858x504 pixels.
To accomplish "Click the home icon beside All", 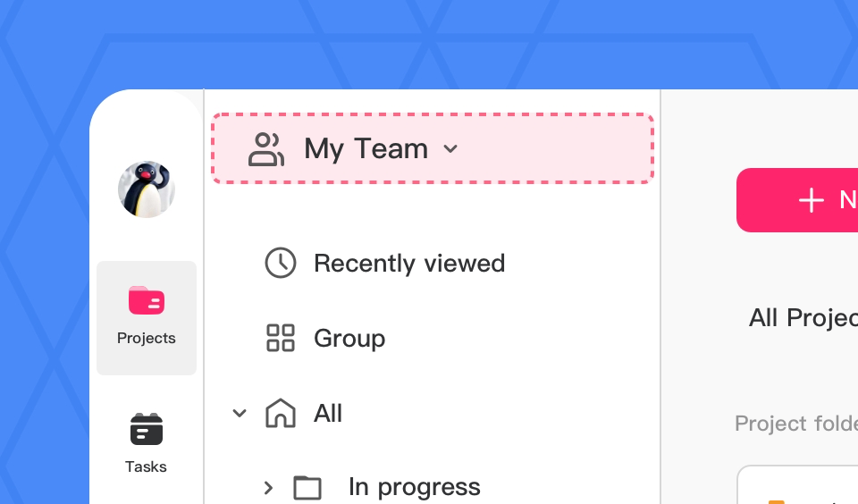I will pyautogui.click(x=281, y=413).
